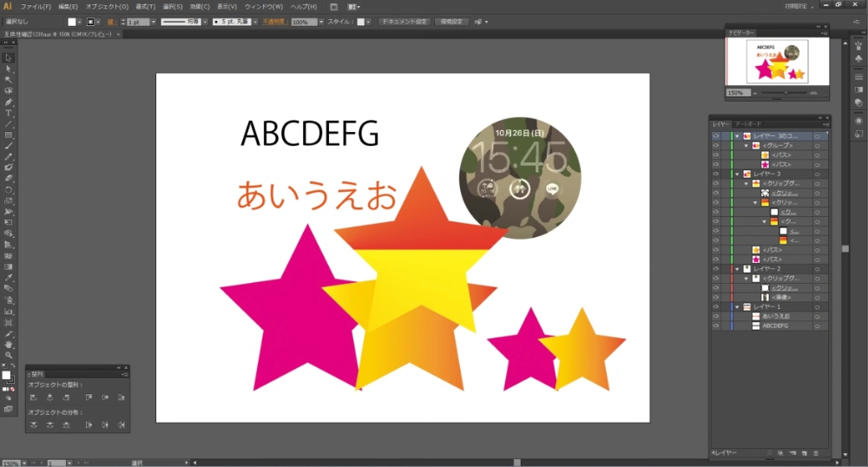The height and width of the screenshot is (467, 868).
Task: Open the ファイル(F) menu
Action: click(36, 6)
